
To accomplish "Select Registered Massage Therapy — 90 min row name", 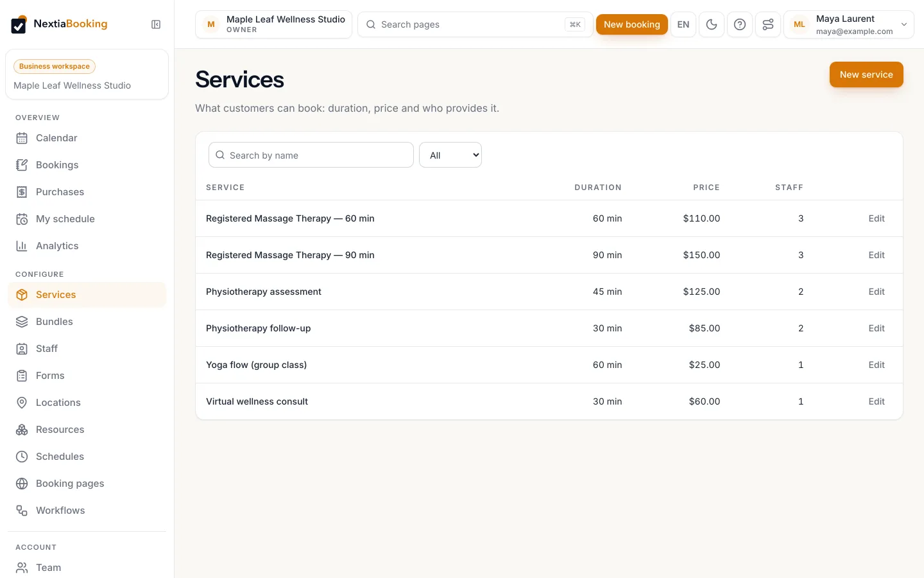I will 290,255.
